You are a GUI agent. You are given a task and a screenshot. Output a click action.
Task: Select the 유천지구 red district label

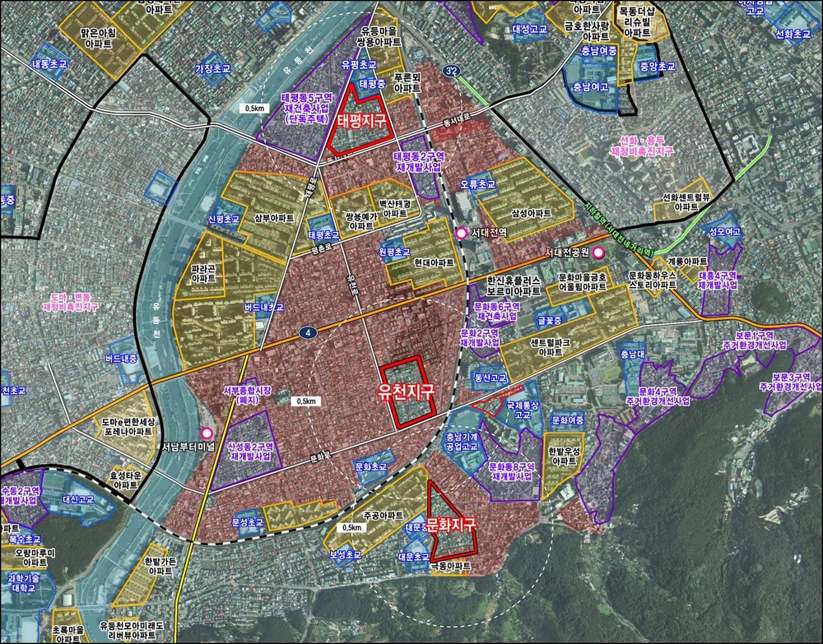point(407,391)
